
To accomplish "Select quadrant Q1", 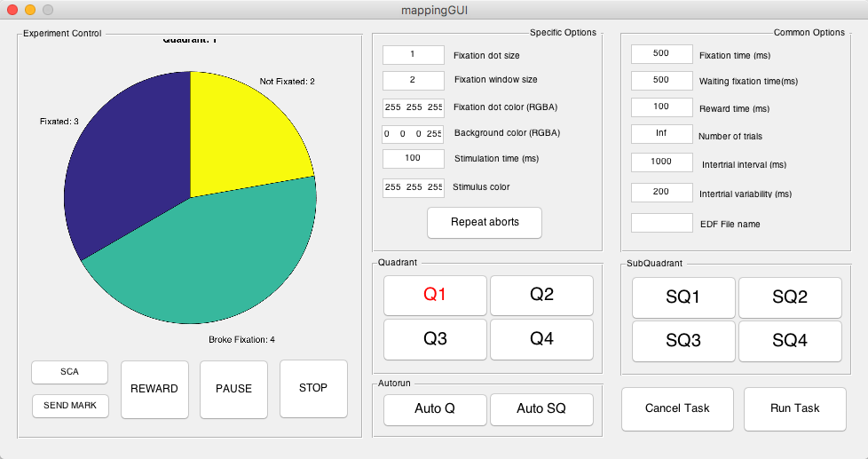I will (435, 295).
